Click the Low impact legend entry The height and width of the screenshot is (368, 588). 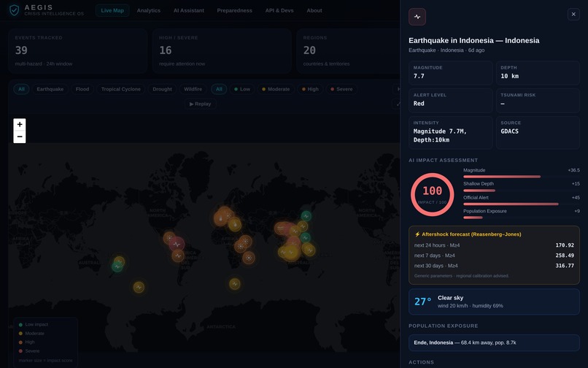pyautogui.click(x=34, y=324)
